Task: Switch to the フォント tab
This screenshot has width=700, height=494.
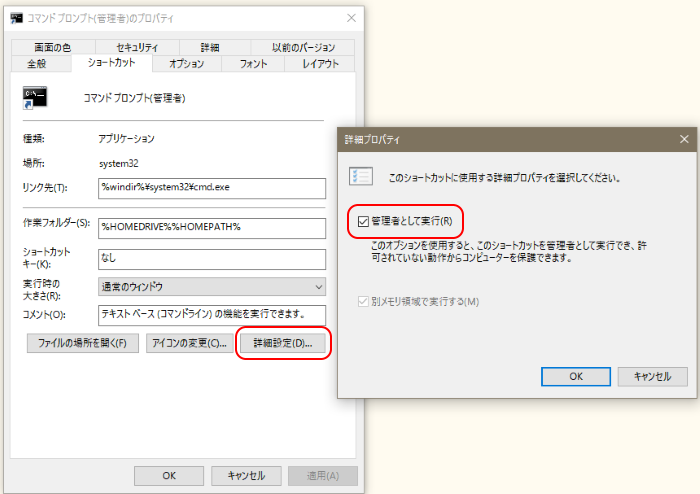Action: coord(253,64)
